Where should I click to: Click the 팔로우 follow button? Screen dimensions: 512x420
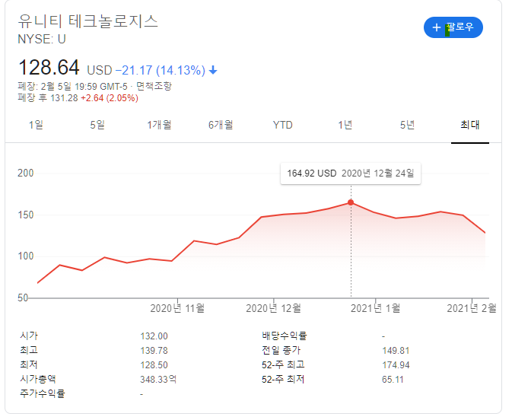coord(453,27)
